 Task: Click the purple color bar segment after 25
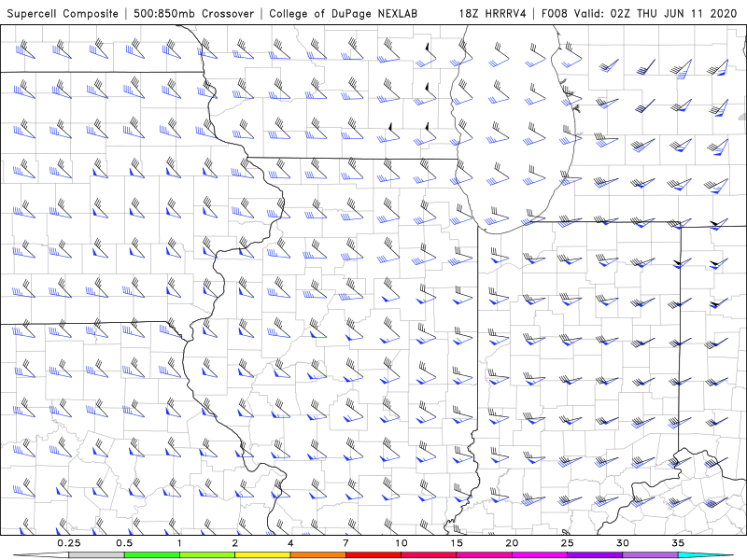point(595,555)
